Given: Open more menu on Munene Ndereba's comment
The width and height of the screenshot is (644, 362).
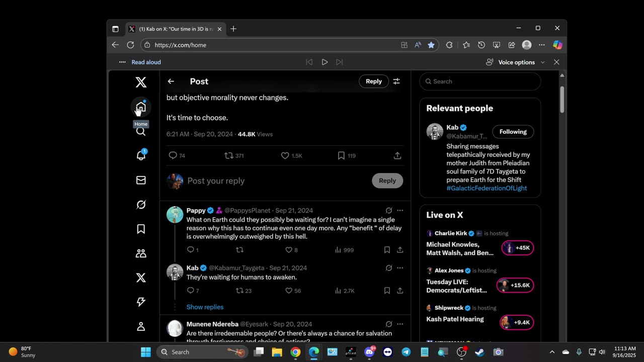Looking at the screenshot, I should point(400,324).
